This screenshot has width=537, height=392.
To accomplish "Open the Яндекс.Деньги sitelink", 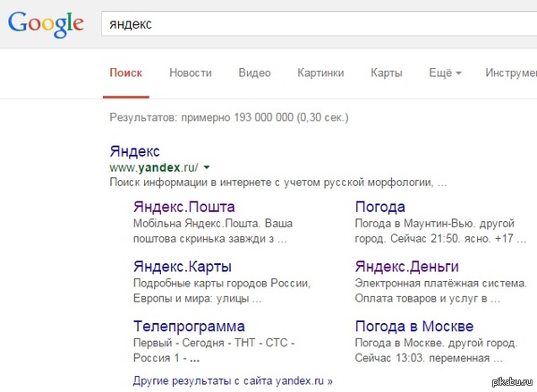I will point(407,267).
